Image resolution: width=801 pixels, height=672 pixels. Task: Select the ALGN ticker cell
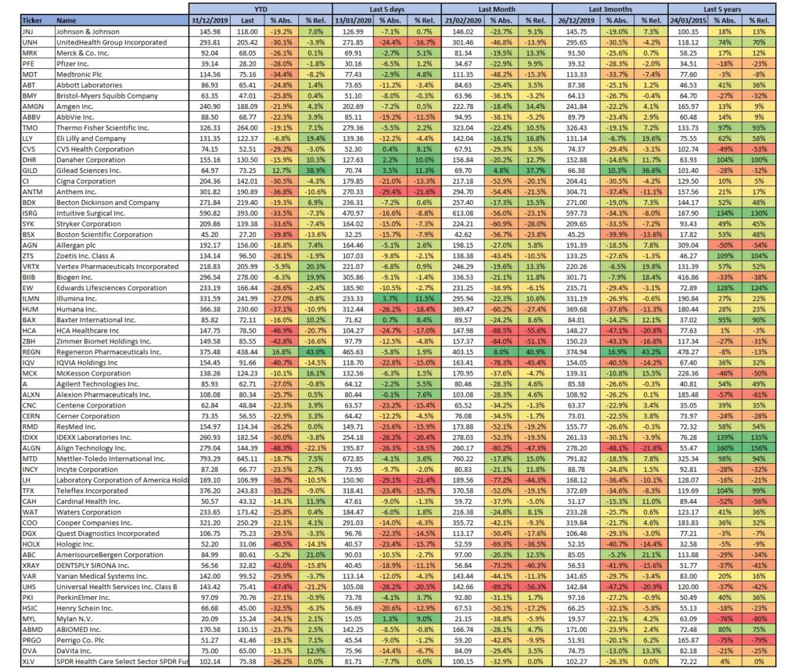[x=38, y=448]
